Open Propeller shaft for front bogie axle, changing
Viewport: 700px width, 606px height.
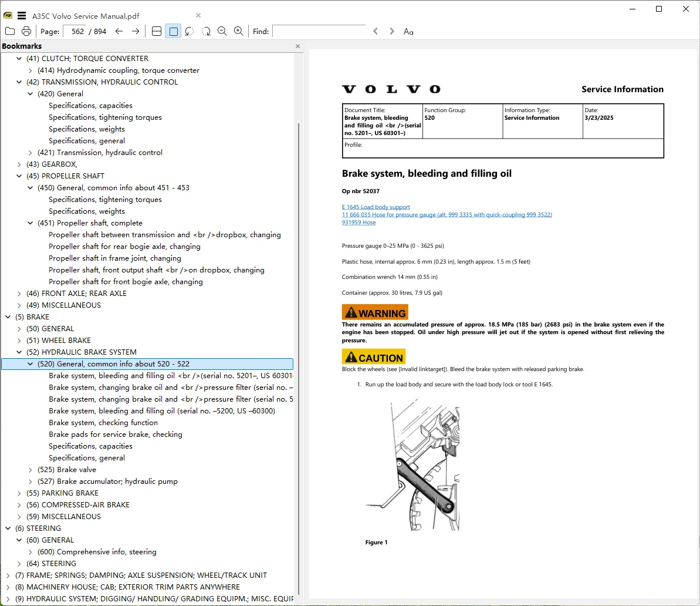[x=126, y=281]
